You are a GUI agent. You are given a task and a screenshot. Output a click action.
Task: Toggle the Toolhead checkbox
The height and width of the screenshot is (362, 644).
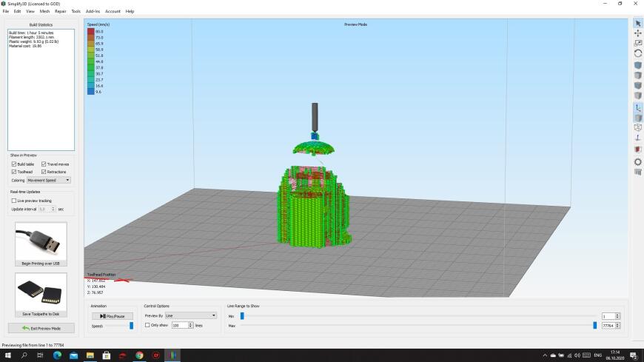(x=14, y=172)
